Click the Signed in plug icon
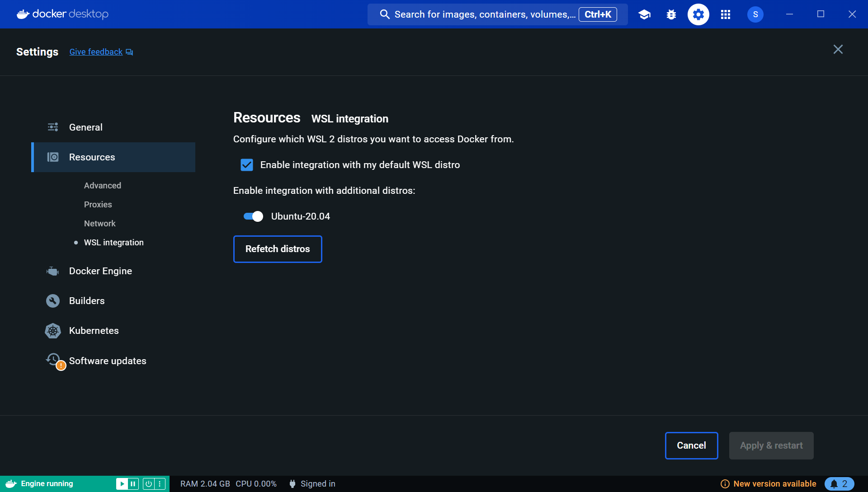Viewport: 868px width, 492px height. click(292, 484)
